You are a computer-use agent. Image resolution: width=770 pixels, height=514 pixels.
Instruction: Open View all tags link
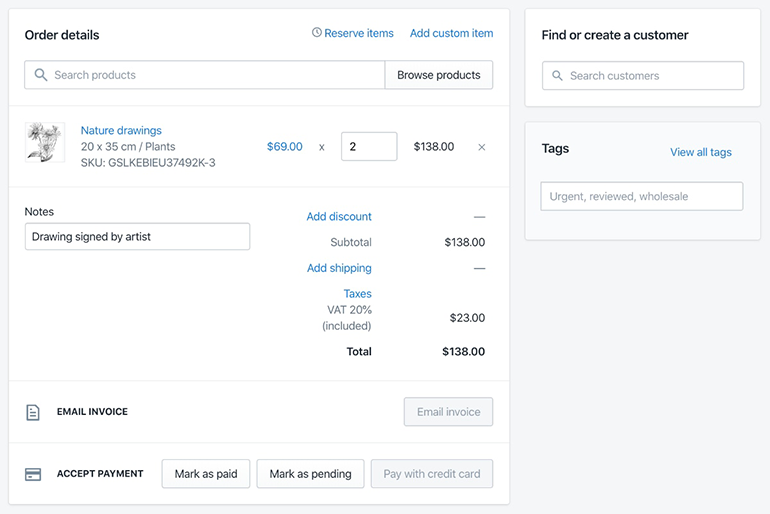[701, 152]
